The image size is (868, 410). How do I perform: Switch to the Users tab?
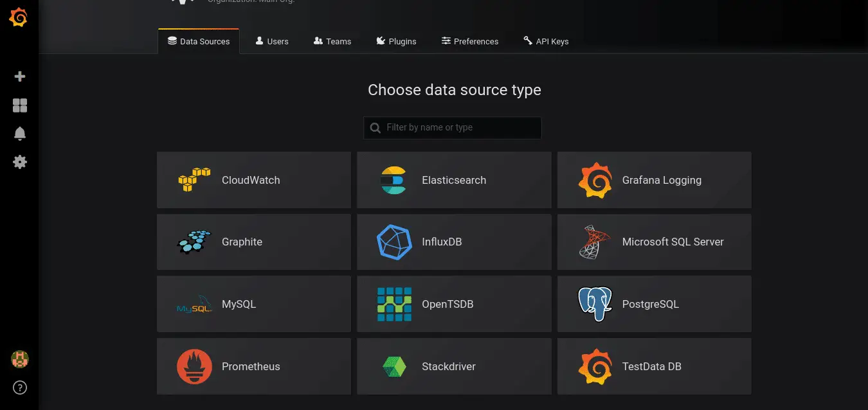point(272,41)
